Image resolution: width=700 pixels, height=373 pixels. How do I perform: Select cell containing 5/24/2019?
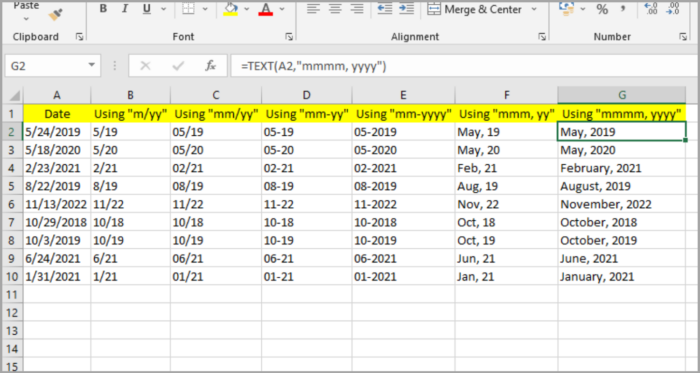tap(57, 132)
